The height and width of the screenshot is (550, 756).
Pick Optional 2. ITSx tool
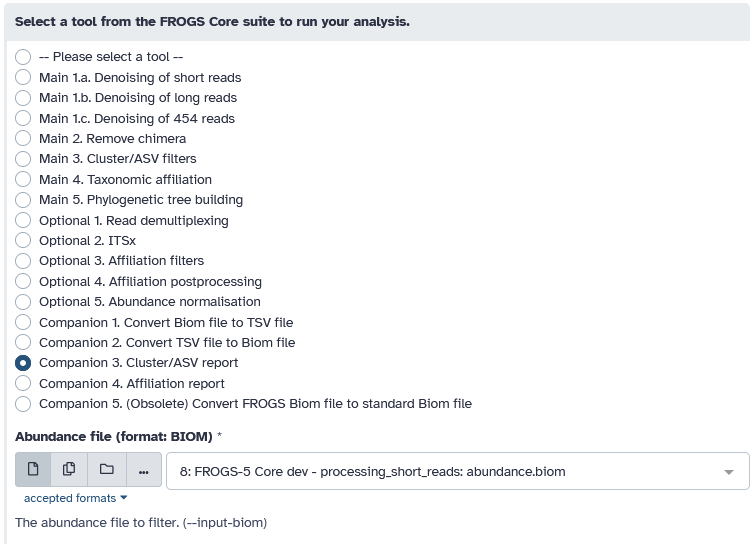[x=23, y=240]
